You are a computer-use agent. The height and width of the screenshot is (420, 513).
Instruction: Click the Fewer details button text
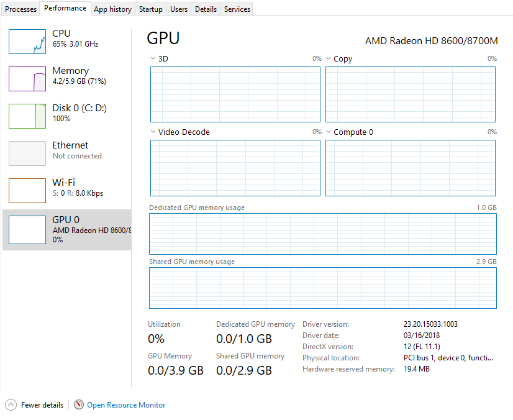click(42, 405)
